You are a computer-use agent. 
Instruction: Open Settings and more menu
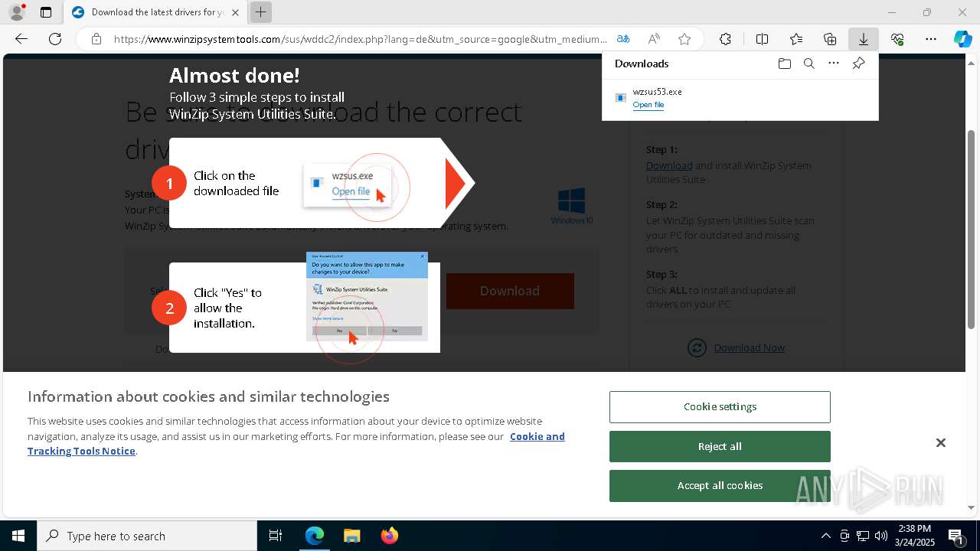tap(931, 39)
